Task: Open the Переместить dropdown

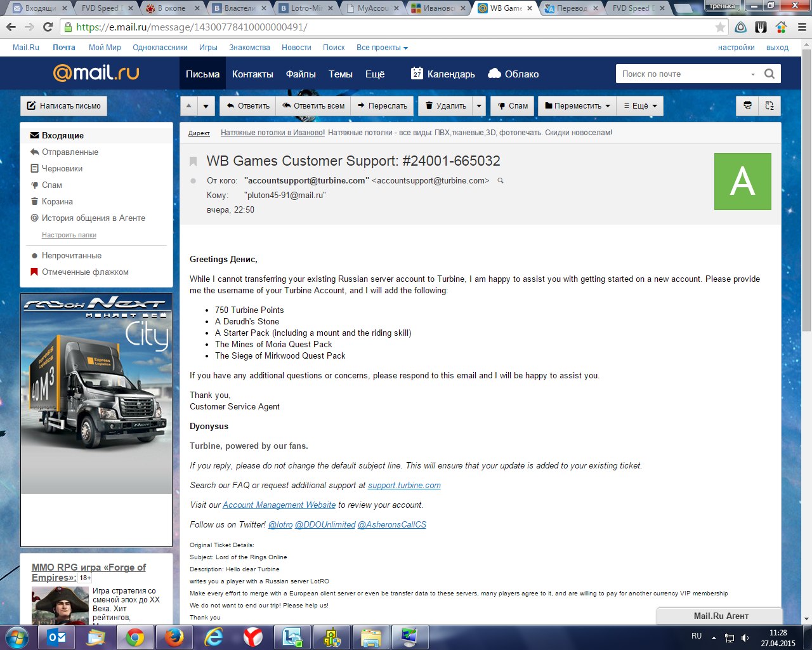Action: [577, 106]
